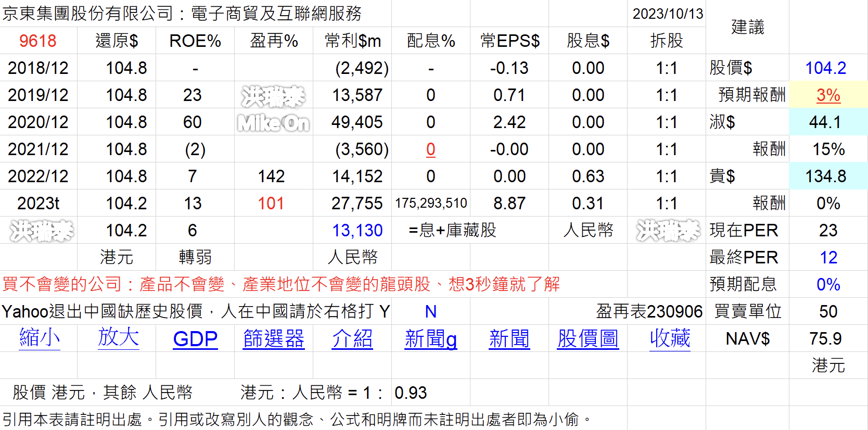
Task: Click the underlined red 0 in 2021/12 row
Action: (431, 149)
